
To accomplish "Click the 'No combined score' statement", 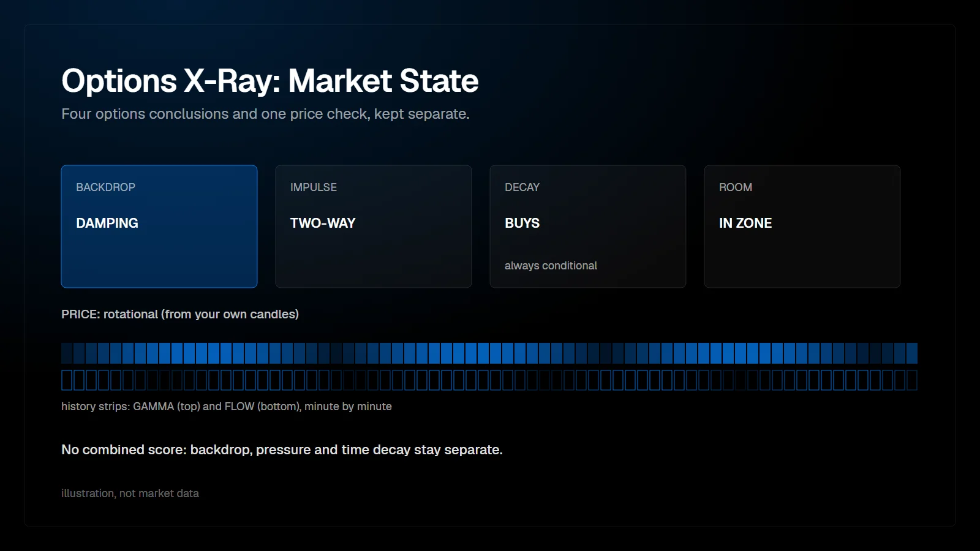I will (282, 450).
